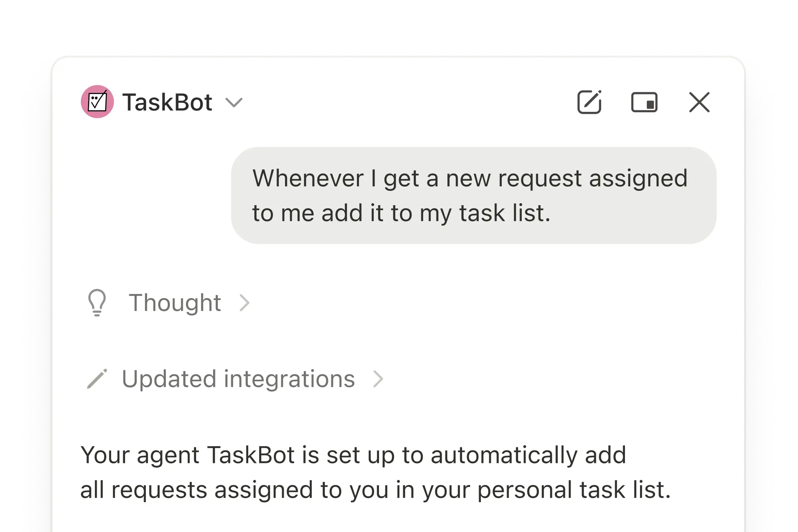Select the edit pencil in the top toolbar
798x532 pixels.
(589, 102)
